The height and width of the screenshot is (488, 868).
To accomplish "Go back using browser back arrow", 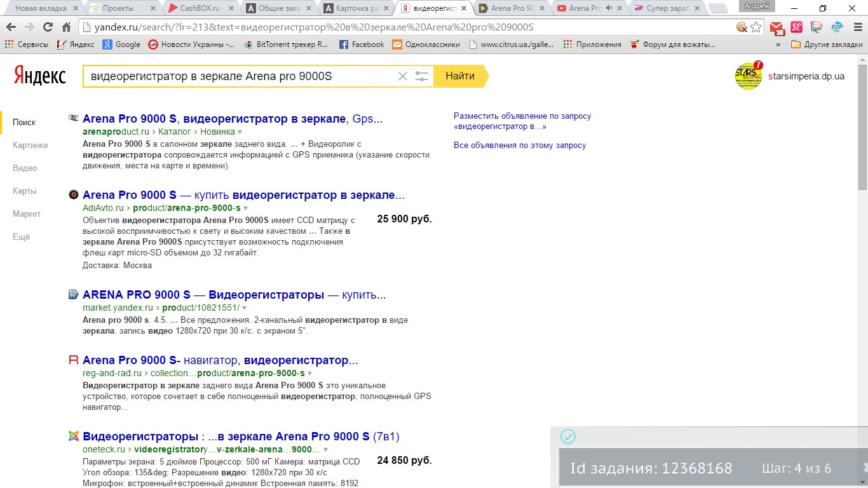I will pyautogui.click(x=11, y=27).
